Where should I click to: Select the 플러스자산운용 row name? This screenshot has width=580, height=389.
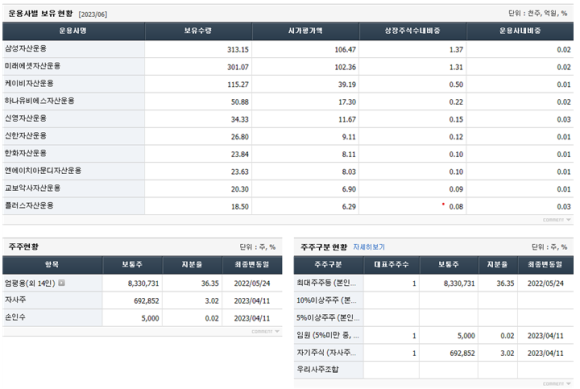click(29, 205)
